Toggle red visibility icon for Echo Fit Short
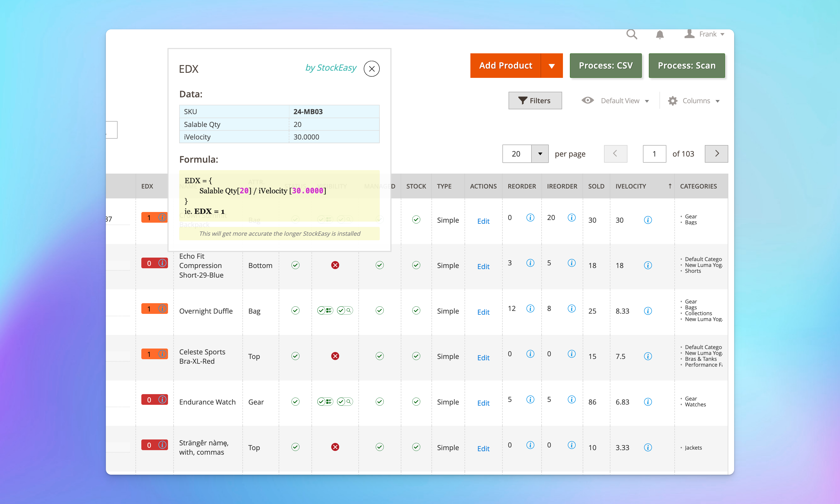Screen dimensions: 840x504 [335, 265]
